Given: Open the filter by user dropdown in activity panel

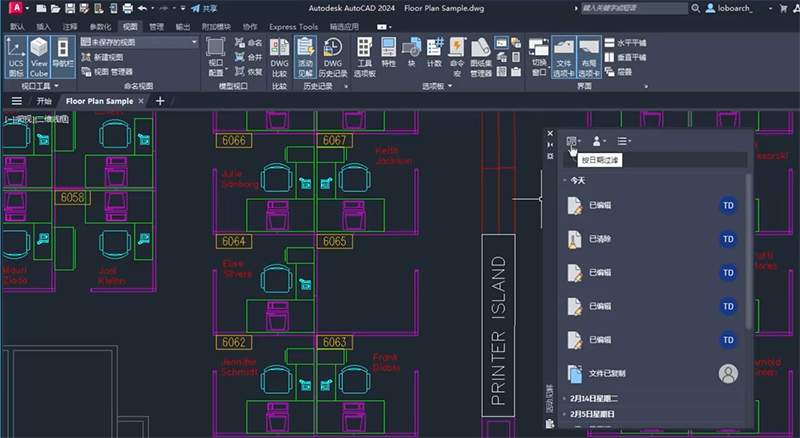Looking at the screenshot, I should [598, 141].
